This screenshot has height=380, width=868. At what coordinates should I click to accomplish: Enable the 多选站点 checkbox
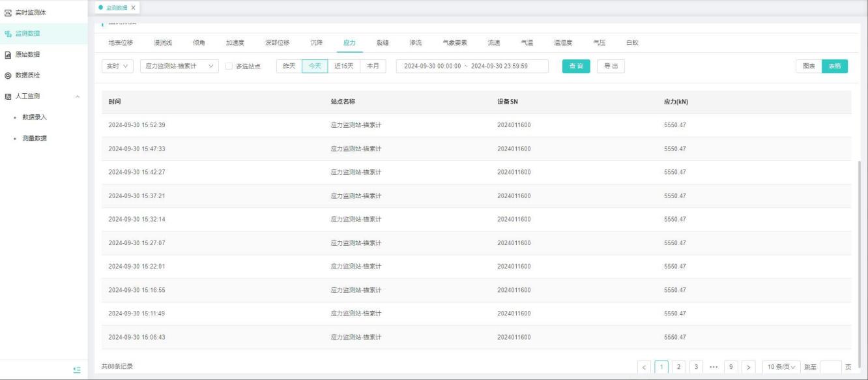(229, 66)
